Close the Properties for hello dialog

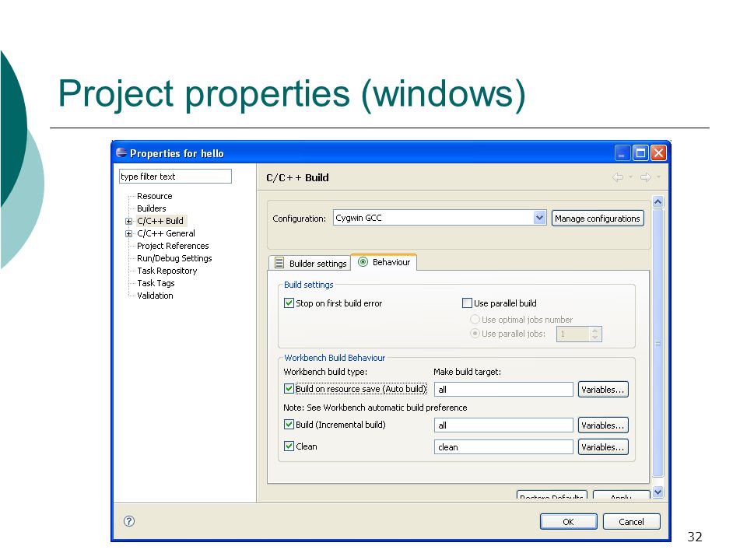pyautogui.click(x=658, y=153)
